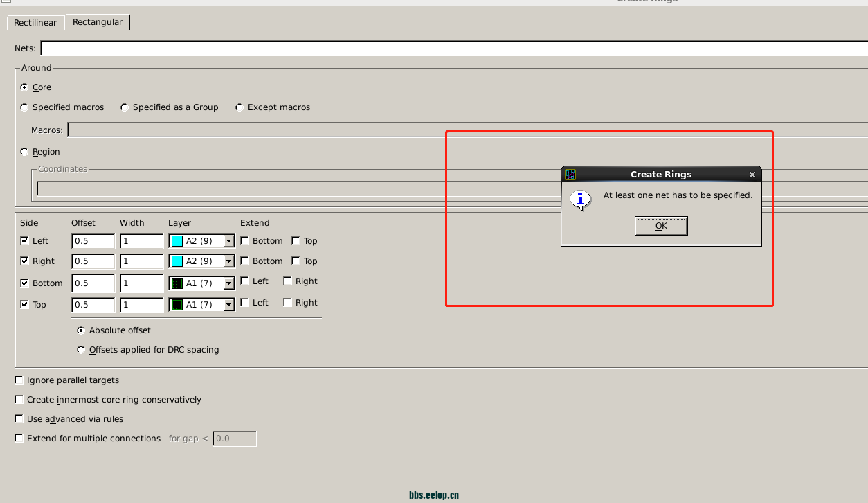This screenshot has width=868, height=503.
Task: Open the Bottom side Layer dropdown arrow
Action: pos(228,283)
